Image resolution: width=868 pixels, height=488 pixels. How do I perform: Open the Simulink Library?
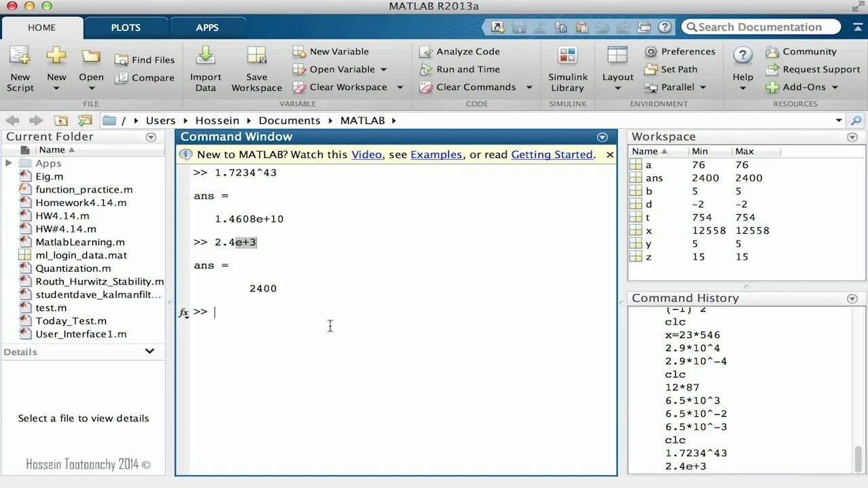pyautogui.click(x=568, y=69)
